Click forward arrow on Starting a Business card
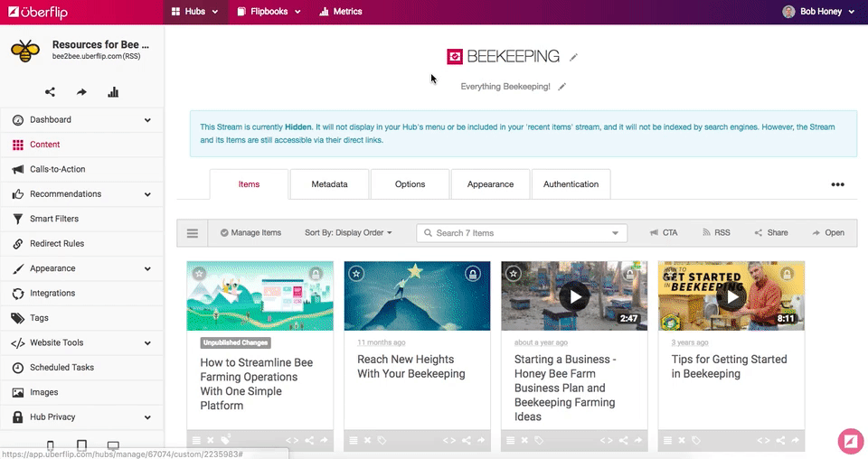Image resolution: width=868 pixels, height=459 pixels. pyautogui.click(x=638, y=440)
